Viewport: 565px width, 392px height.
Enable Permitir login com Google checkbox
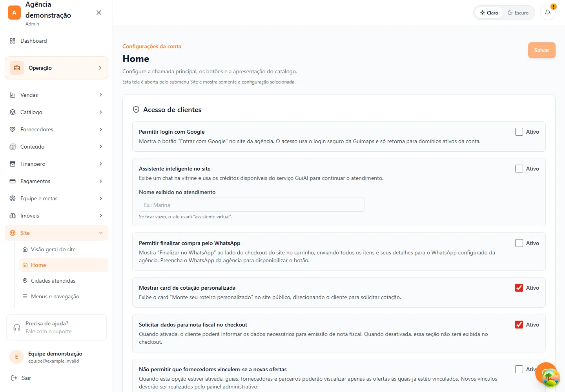[519, 132]
